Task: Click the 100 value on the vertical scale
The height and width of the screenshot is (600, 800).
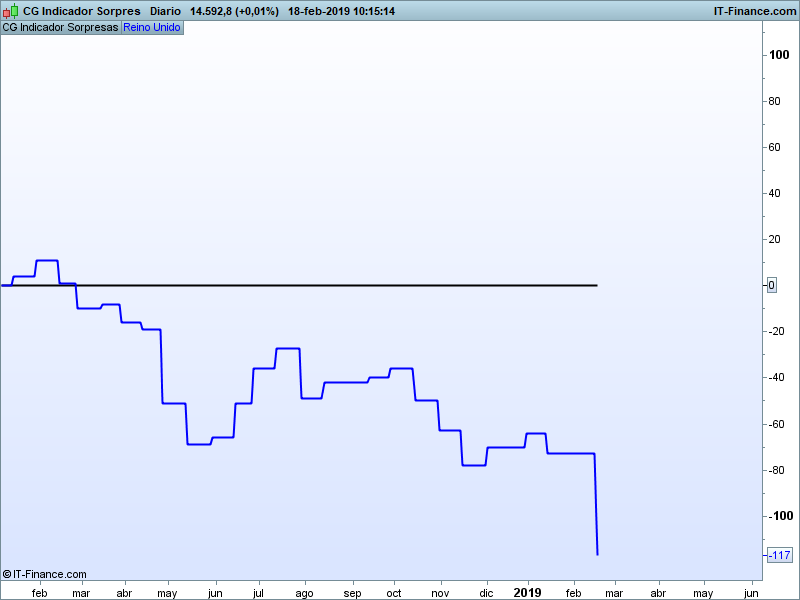Action: [779, 55]
